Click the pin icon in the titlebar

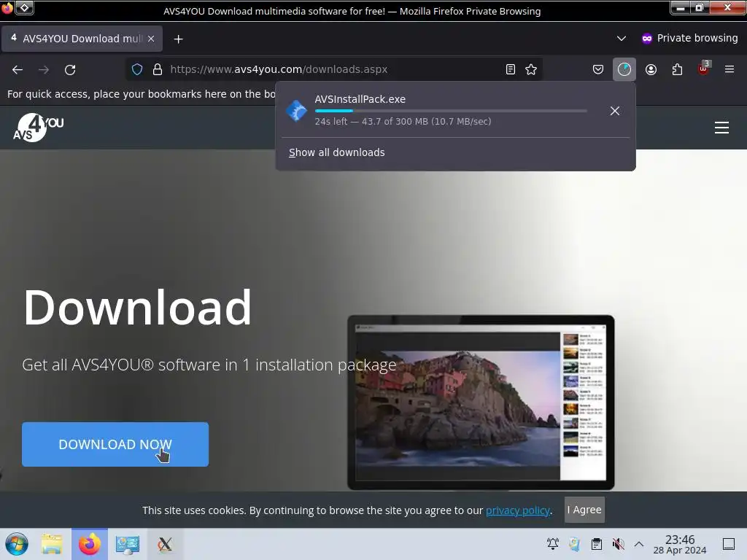tap(25, 7)
